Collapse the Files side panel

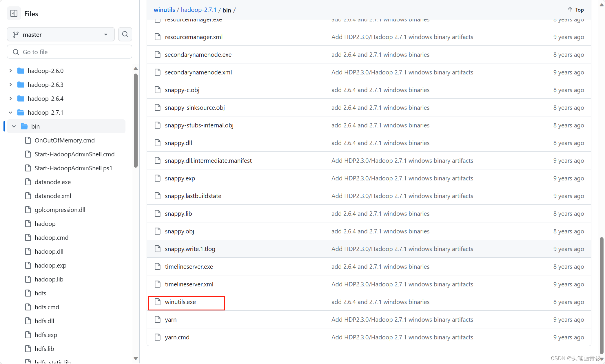pos(14,13)
